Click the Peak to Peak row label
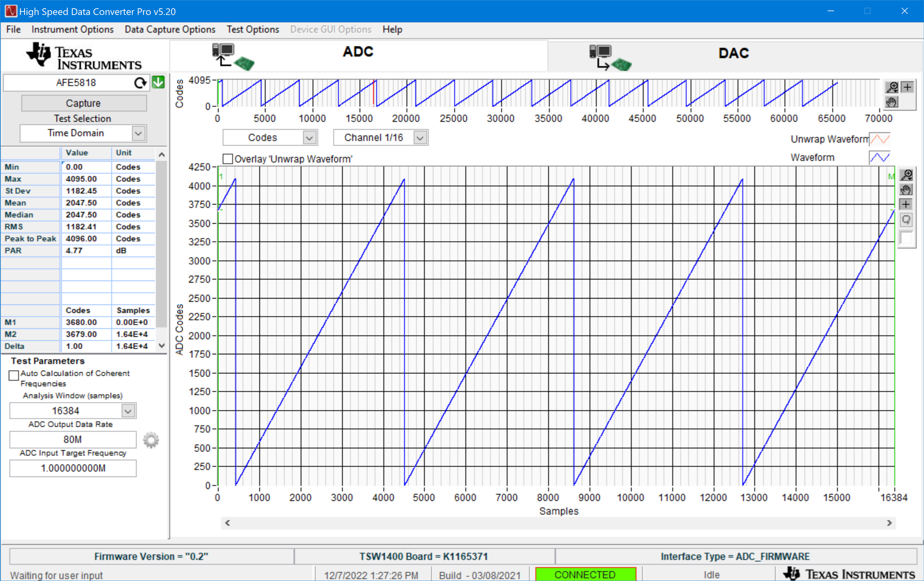The width and height of the screenshot is (924, 581). pyautogui.click(x=30, y=239)
